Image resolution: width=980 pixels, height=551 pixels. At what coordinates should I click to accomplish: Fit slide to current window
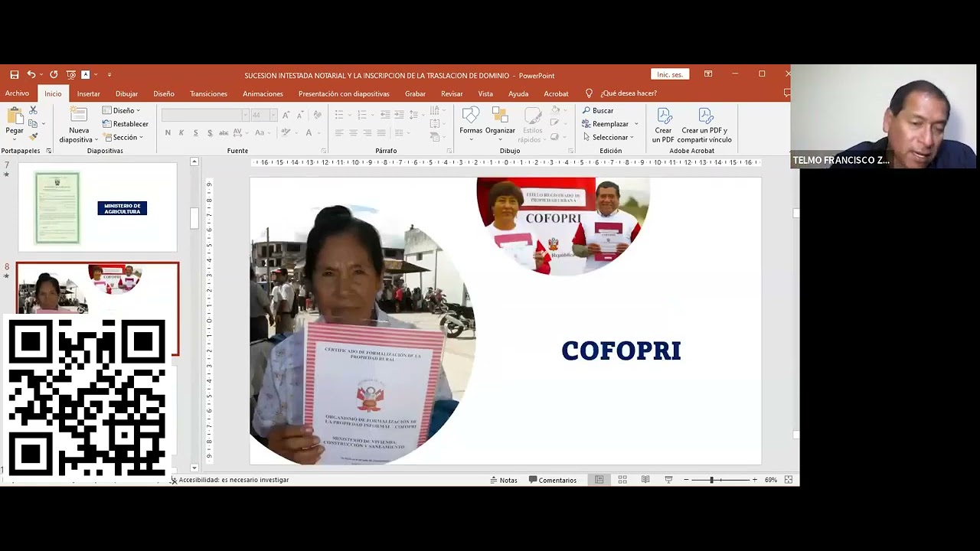coord(788,480)
